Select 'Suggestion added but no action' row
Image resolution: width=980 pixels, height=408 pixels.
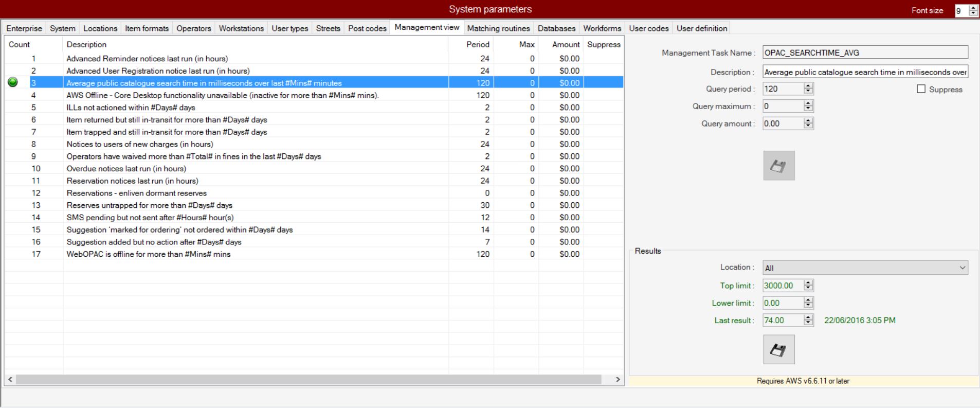[x=314, y=242]
